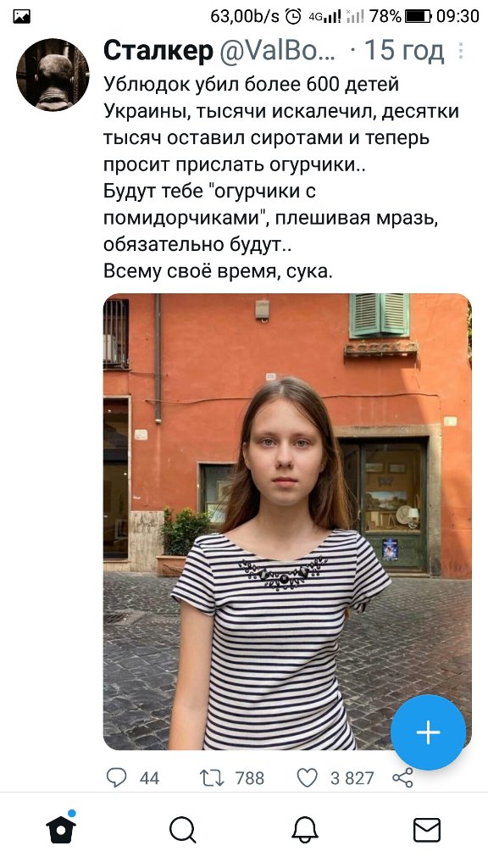
Task: Open the tweet's three-dot overflow menu
Action: click(x=460, y=51)
